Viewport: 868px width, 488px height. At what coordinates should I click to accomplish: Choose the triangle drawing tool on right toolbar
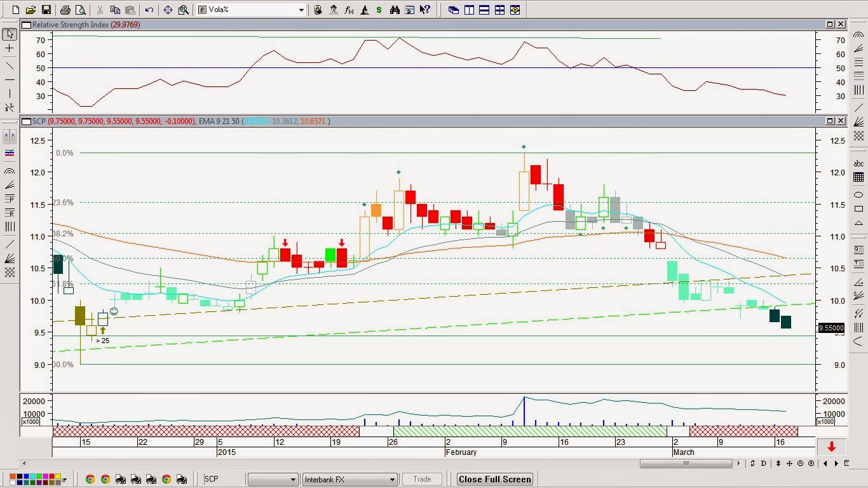(858, 223)
